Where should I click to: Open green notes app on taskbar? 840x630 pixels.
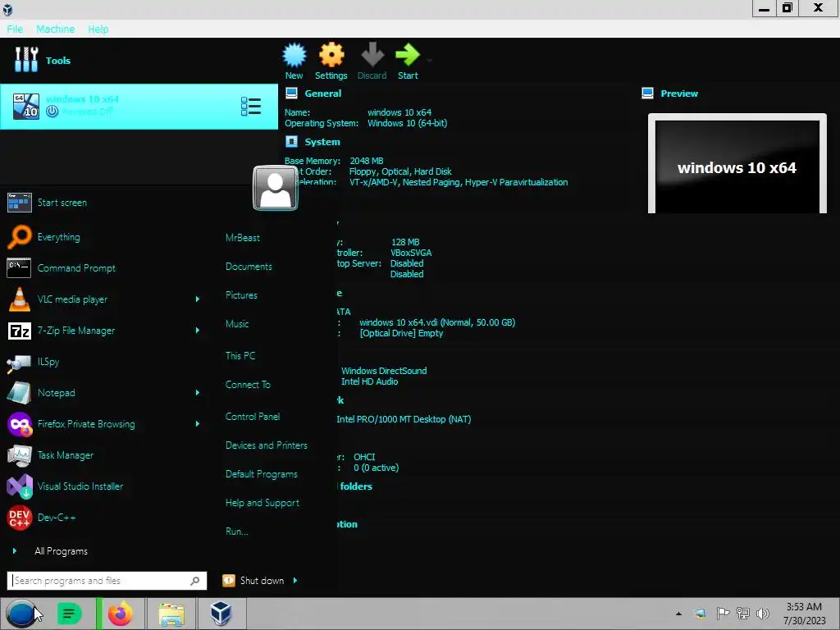pos(69,614)
